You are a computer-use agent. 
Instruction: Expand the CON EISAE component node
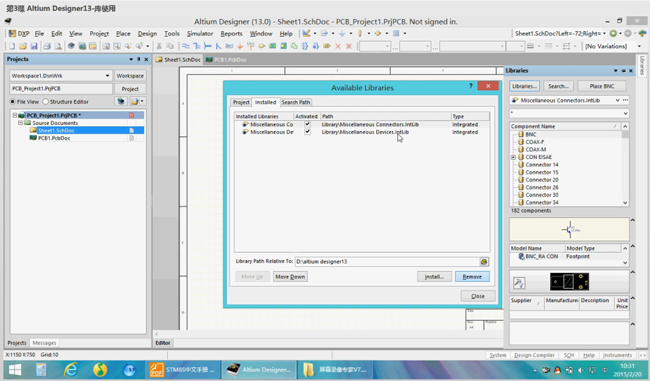pos(514,157)
